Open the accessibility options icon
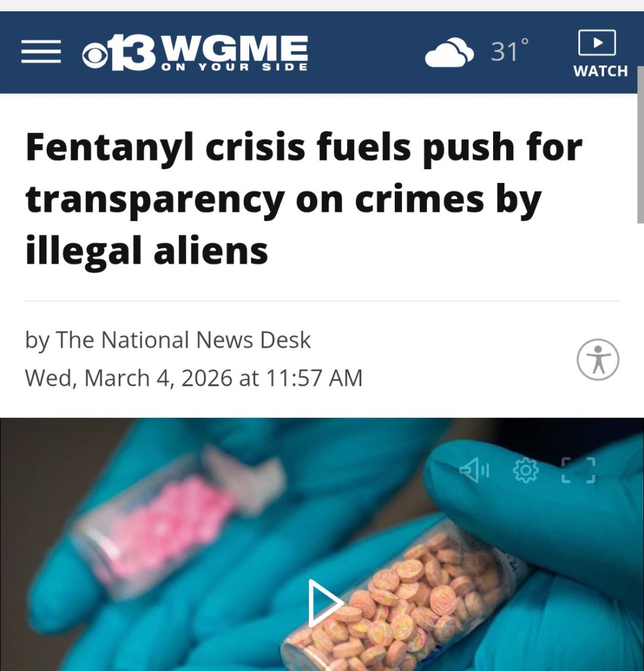The width and height of the screenshot is (644, 671). pos(598,359)
